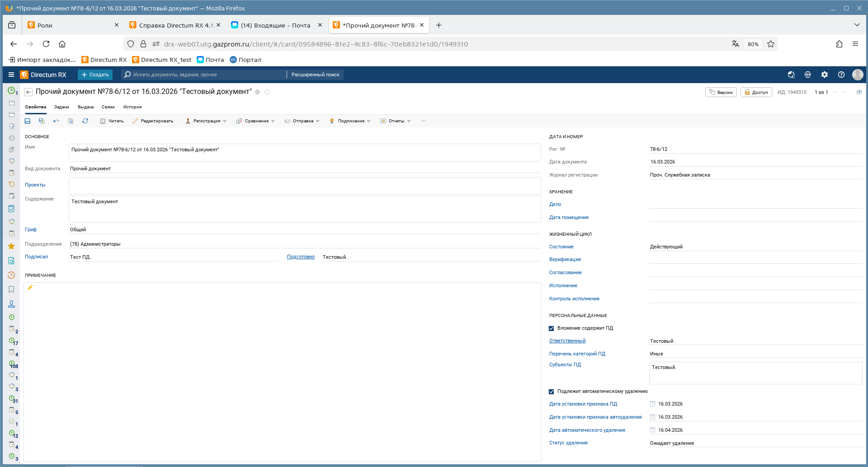Click the Refresh icon in document toolbar
The height and width of the screenshot is (467, 868).
point(85,121)
